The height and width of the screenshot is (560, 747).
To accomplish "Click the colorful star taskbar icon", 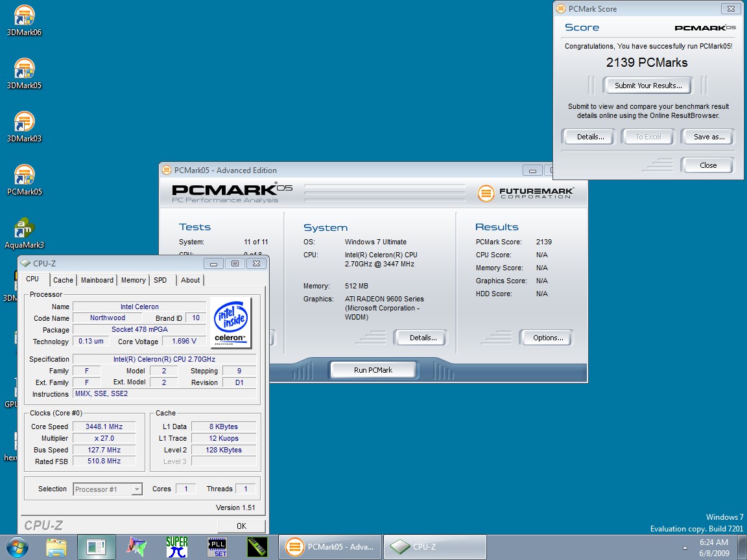I will click(x=136, y=547).
